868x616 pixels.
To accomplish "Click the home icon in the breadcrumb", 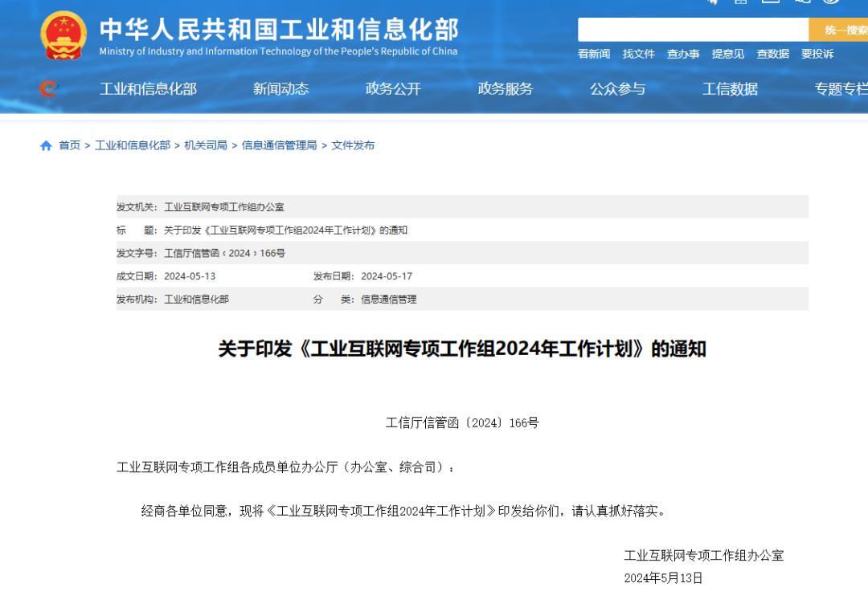I will tap(46, 145).
